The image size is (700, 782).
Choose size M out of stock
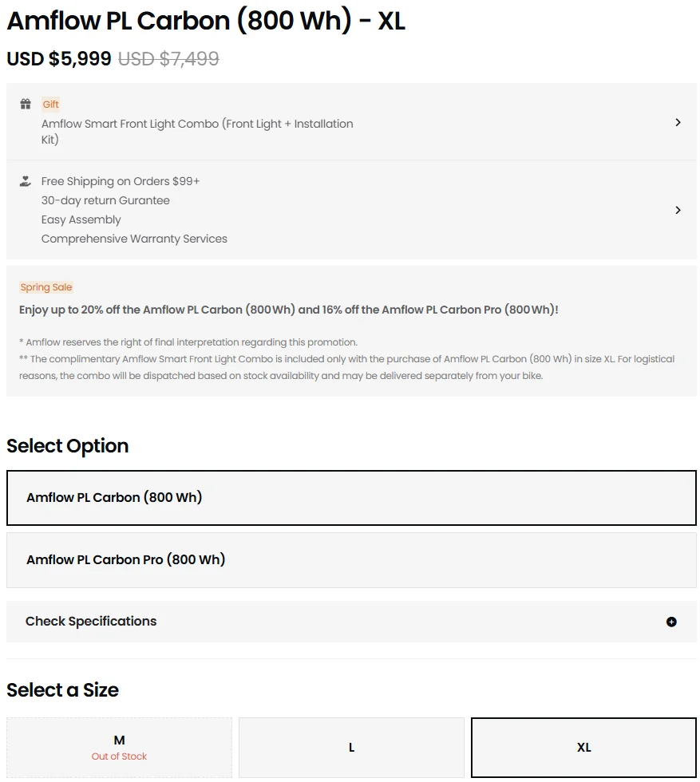[119, 748]
